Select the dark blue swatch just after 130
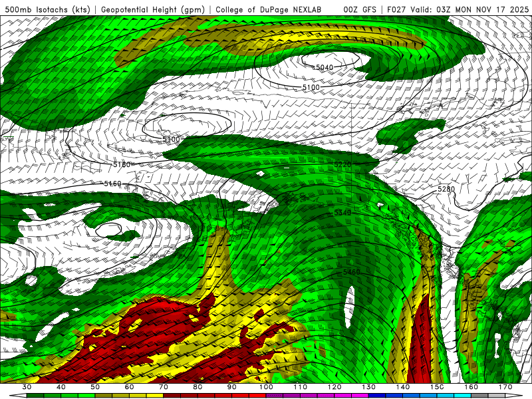Viewport: 532px width, 399px height. point(377,396)
